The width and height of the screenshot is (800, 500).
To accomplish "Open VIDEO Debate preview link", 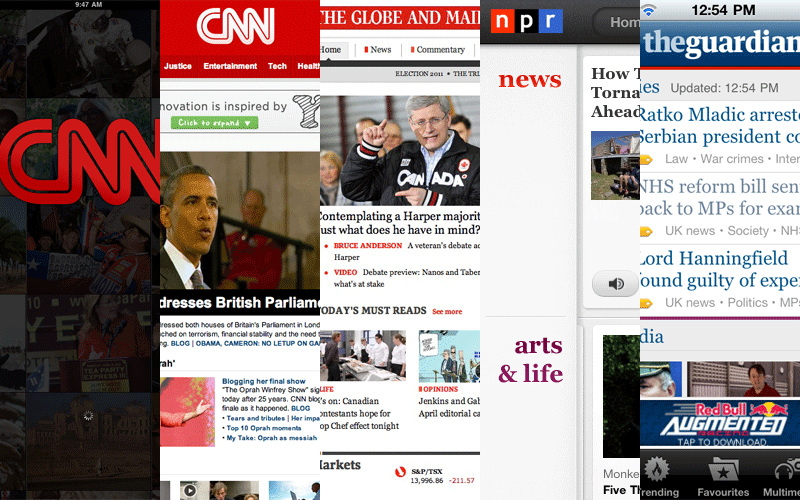I will click(345, 272).
